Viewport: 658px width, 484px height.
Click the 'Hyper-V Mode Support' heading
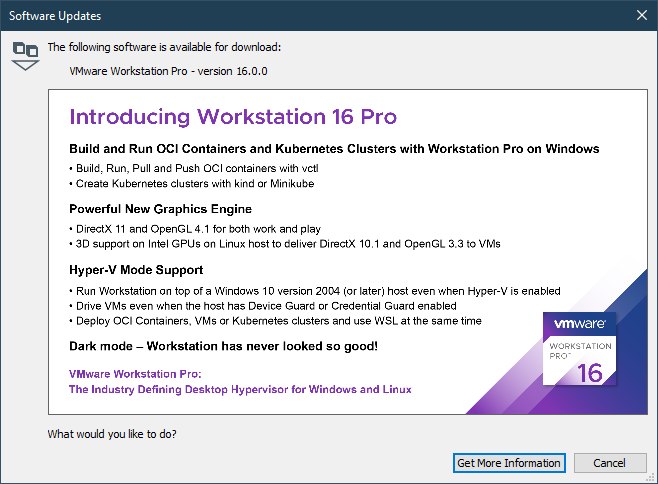(x=136, y=270)
